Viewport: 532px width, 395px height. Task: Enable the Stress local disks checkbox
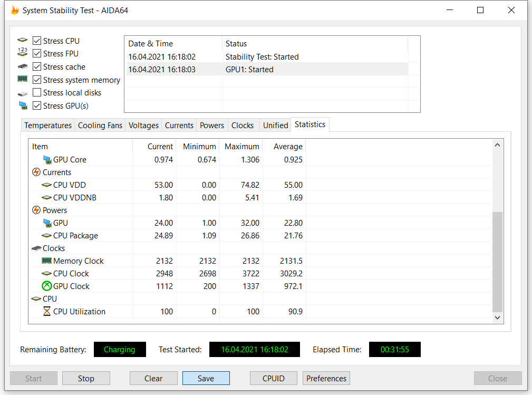37,93
